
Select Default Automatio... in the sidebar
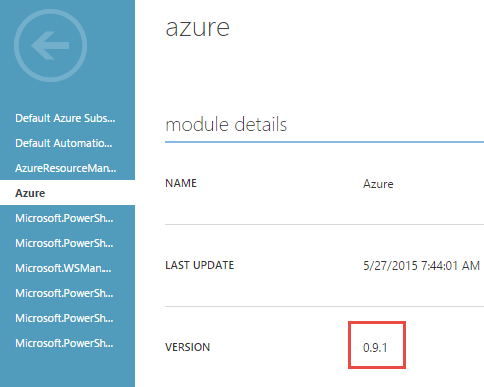point(64,143)
